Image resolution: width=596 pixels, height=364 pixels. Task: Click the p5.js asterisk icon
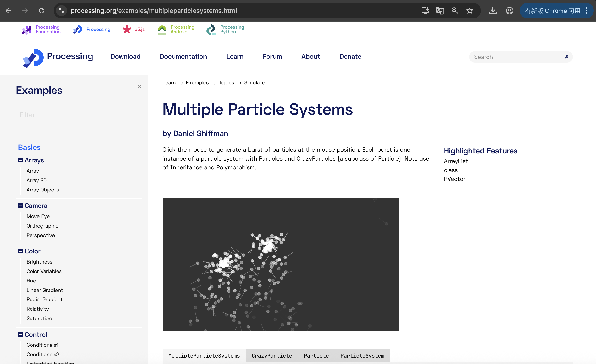click(x=127, y=30)
